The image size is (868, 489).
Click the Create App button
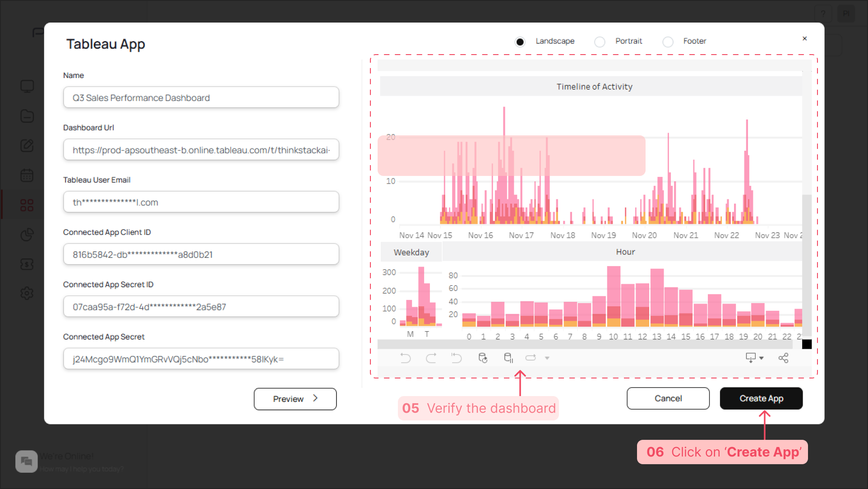tap(761, 398)
